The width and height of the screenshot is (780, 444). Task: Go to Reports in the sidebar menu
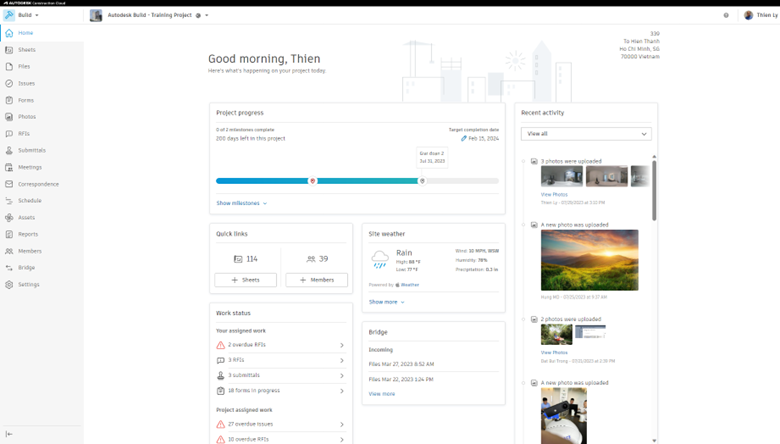(x=28, y=234)
